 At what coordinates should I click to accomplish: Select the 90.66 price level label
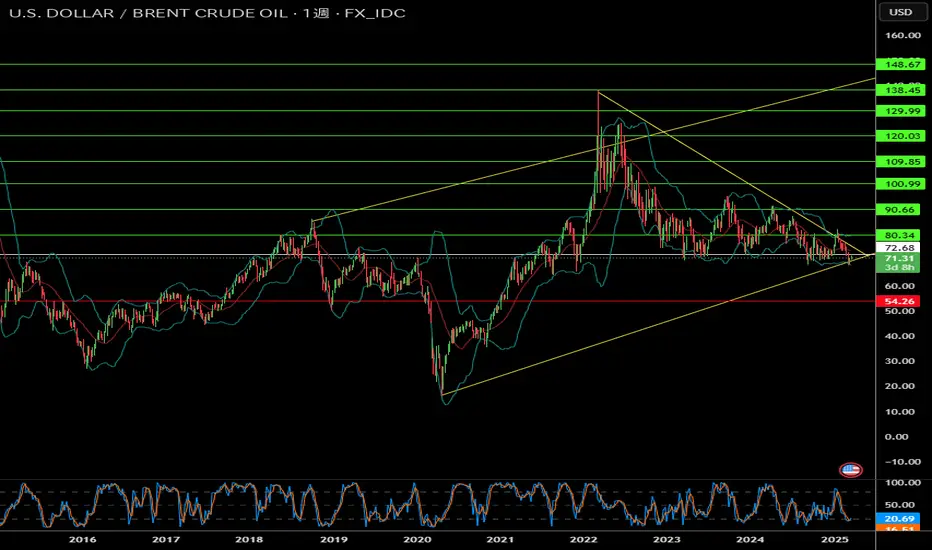[898, 209]
